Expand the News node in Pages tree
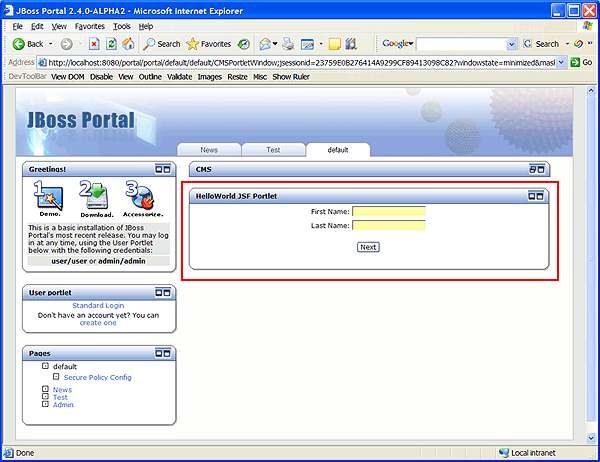This screenshot has height=462, width=600. tap(45, 389)
